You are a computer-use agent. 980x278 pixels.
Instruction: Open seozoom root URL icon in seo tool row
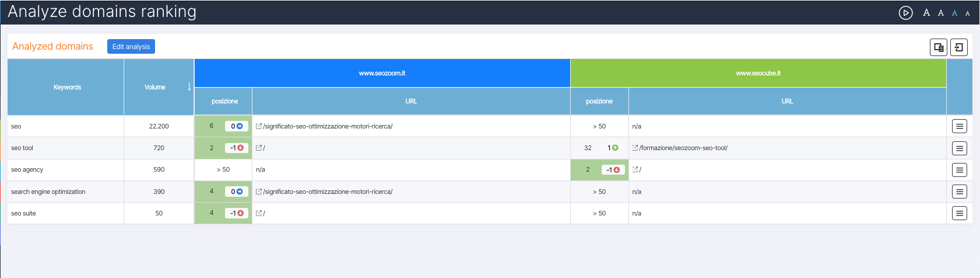(259, 148)
